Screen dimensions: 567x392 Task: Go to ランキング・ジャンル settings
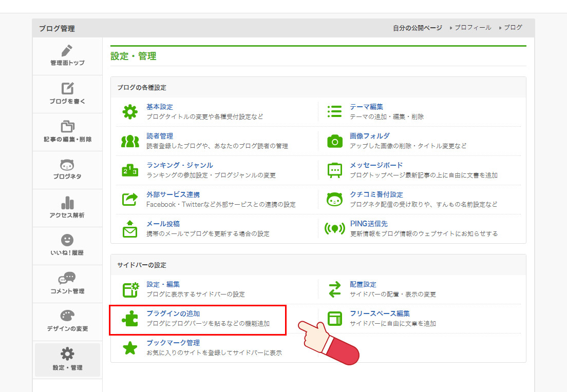pyautogui.click(x=180, y=165)
